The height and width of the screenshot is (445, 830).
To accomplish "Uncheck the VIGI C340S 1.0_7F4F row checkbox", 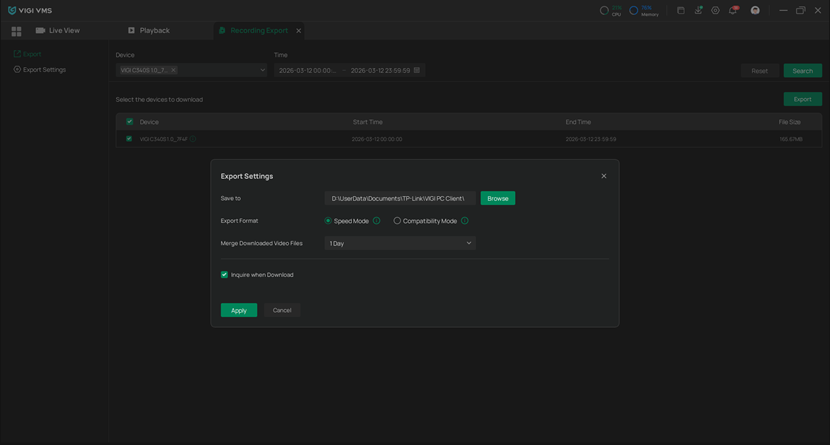I will (129, 139).
